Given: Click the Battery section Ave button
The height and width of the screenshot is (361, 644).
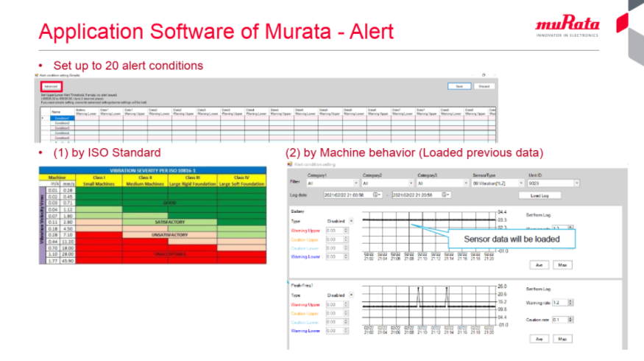Looking at the screenshot, I should (539, 265).
